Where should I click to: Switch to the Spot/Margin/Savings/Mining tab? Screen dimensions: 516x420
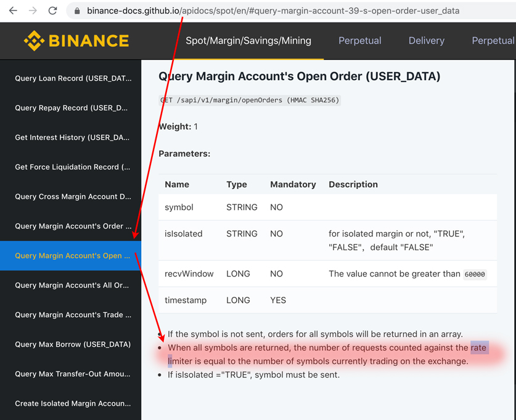click(x=248, y=40)
